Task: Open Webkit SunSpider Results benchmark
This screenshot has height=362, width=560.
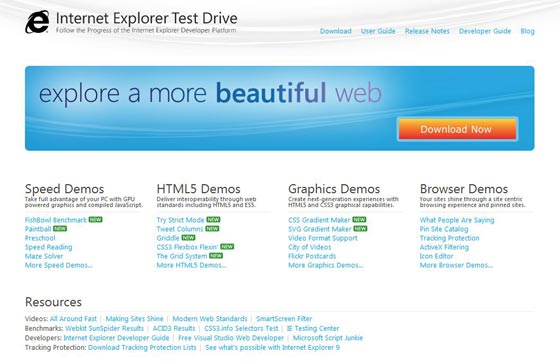Action: pyautogui.click(x=104, y=328)
